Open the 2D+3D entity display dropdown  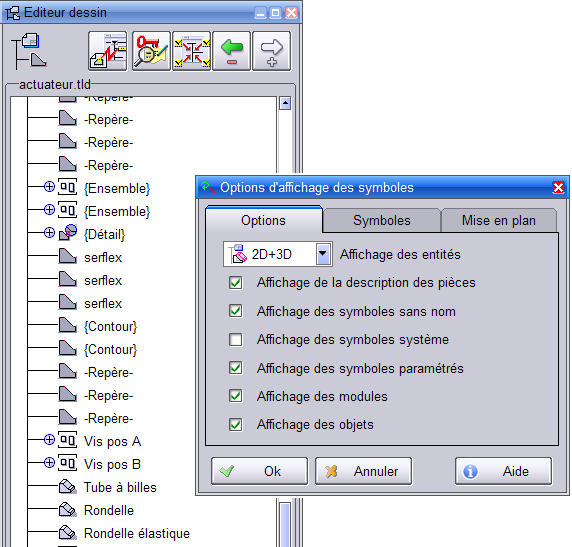[x=323, y=254]
